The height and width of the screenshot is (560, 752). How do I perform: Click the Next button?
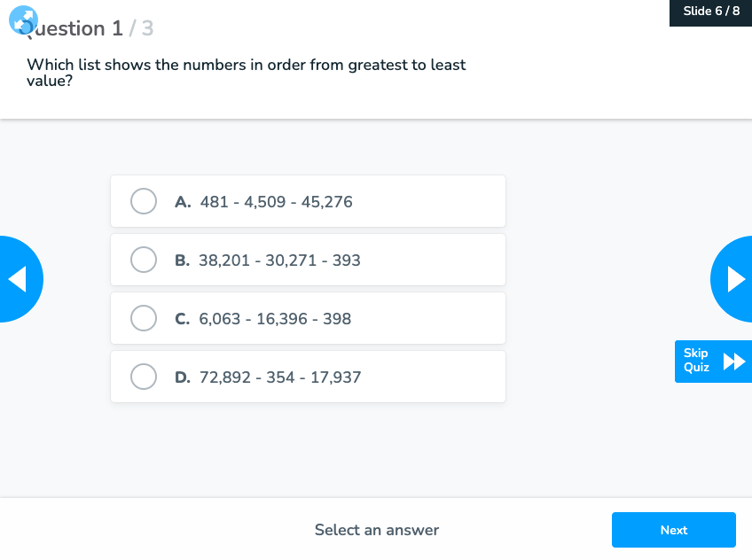(x=673, y=530)
